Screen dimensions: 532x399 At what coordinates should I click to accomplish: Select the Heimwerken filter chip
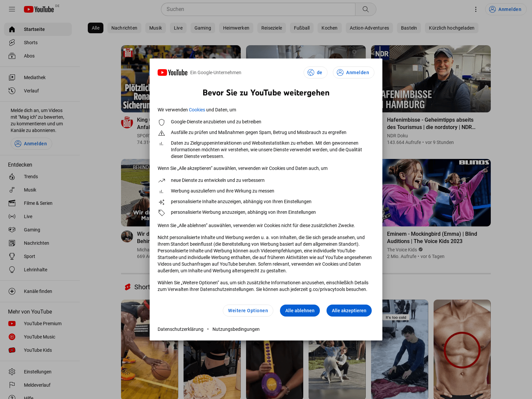(236, 28)
